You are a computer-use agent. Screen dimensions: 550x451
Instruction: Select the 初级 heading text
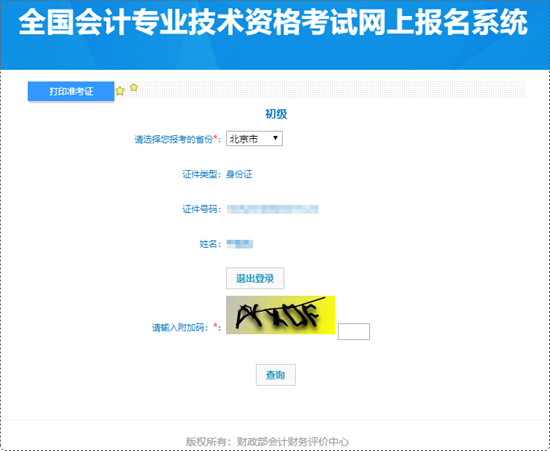[276, 114]
